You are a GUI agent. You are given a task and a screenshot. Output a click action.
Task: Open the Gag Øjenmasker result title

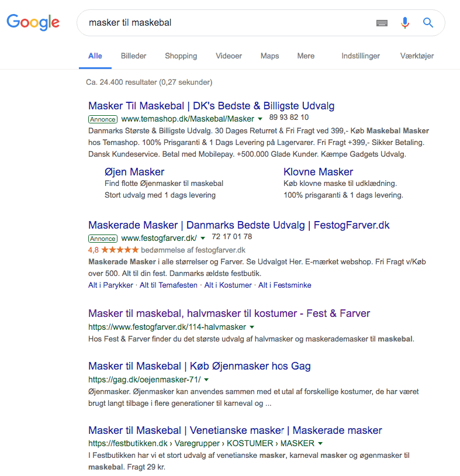[199, 366]
